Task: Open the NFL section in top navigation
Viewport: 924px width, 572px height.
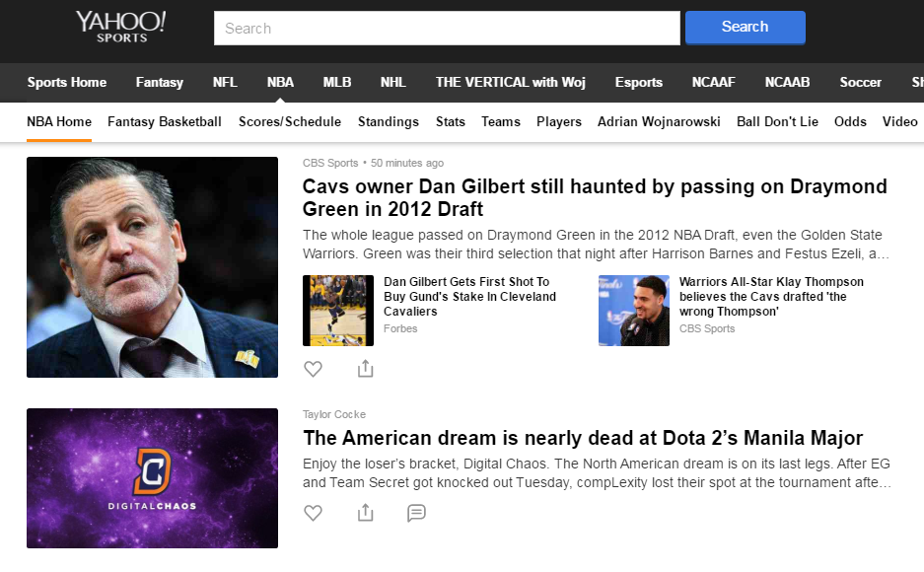Action: tap(225, 82)
